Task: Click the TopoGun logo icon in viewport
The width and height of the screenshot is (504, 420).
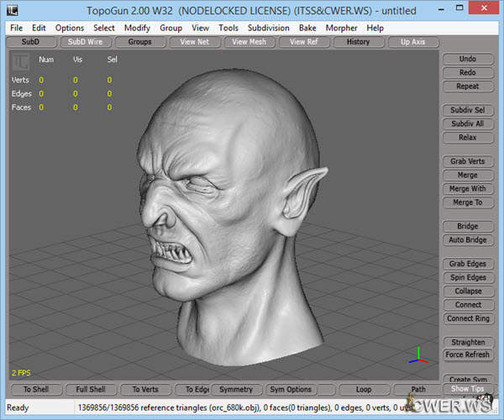Action: click(21, 62)
